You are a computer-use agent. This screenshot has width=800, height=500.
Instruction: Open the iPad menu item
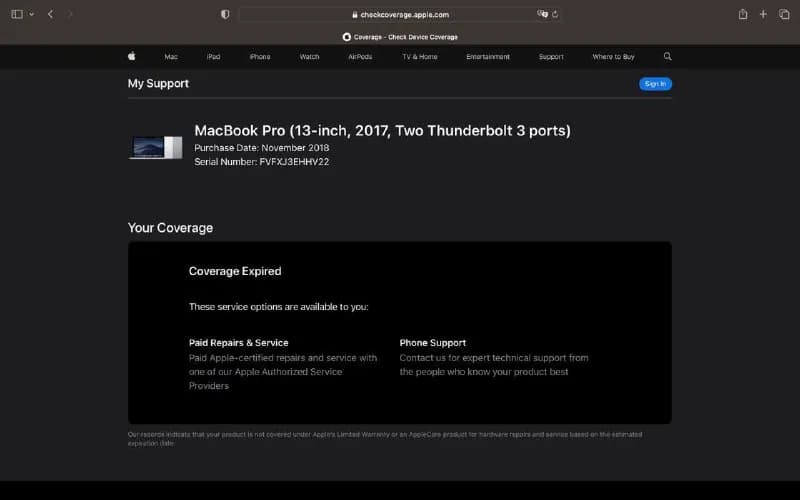(213, 57)
